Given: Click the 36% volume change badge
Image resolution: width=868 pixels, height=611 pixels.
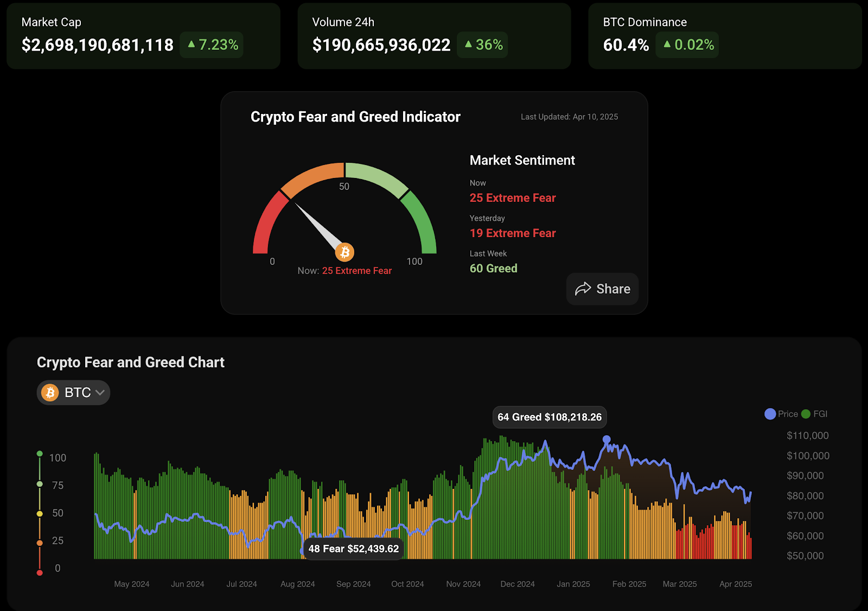Looking at the screenshot, I should pyautogui.click(x=483, y=44).
